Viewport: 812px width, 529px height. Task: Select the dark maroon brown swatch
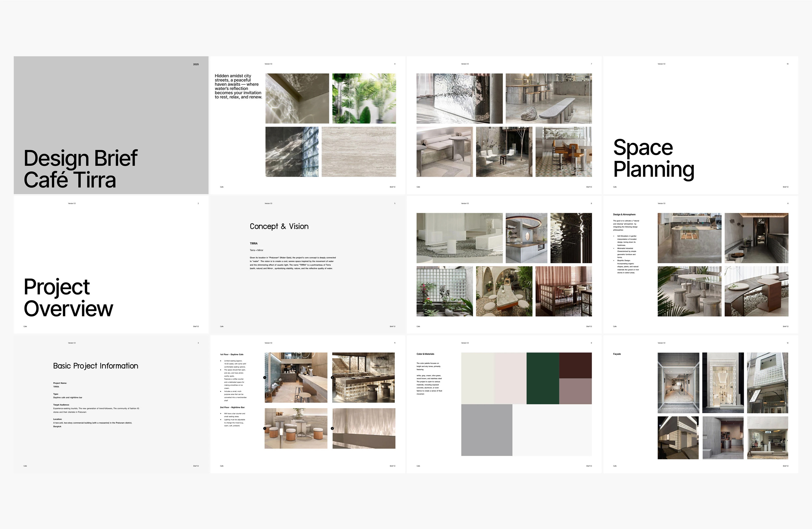tap(575, 365)
